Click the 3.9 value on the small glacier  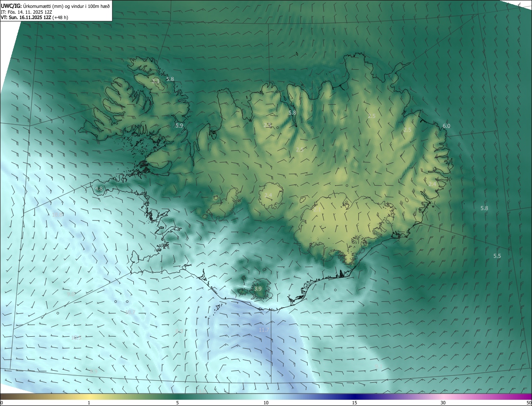258,289
